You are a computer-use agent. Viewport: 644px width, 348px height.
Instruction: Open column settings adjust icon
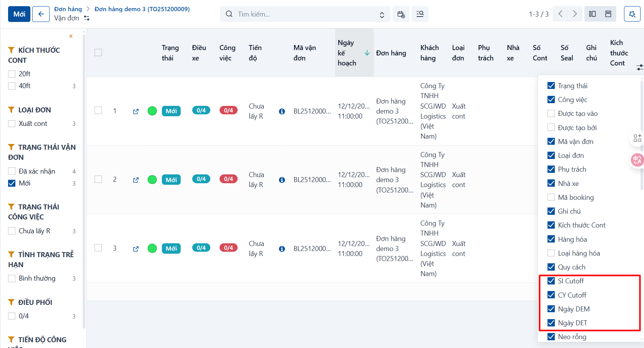click(639, 67)
